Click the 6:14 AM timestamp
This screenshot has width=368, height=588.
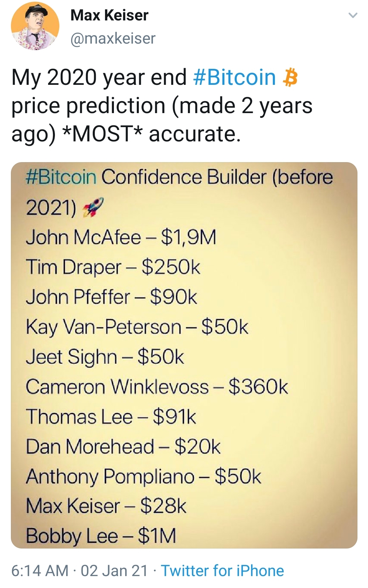pos(40,571)
